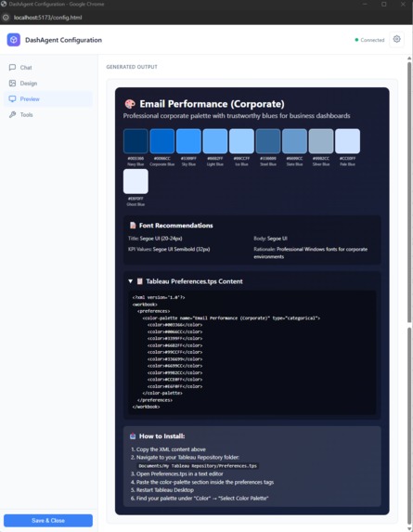Click the Font Recommendations heading
The image size is (413, 532).
176,226
